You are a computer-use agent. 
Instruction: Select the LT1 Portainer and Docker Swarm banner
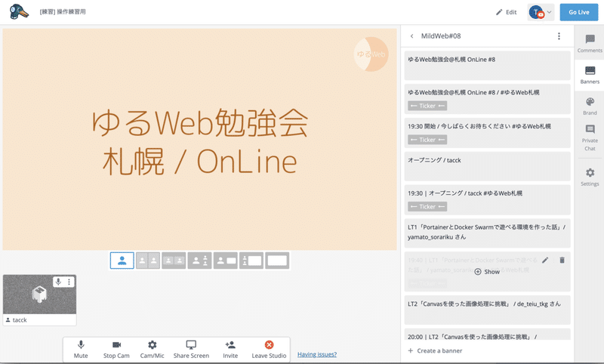click(x=487, y=233)
